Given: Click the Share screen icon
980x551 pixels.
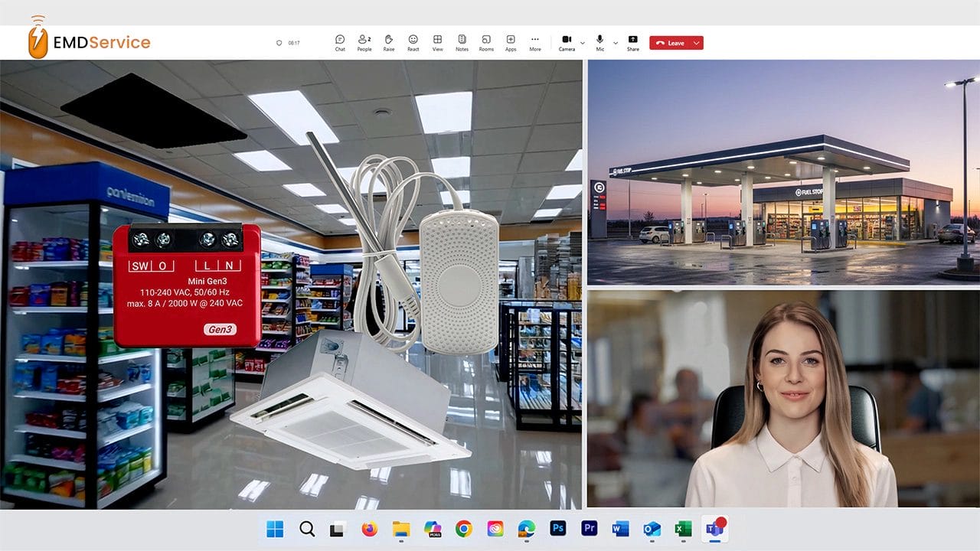Looking at the screenshot, I should [x=632, y=42].
